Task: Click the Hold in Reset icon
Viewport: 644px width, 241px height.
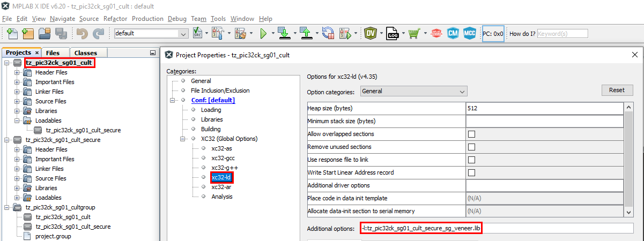Action: pyautogui.click(x=327, y=33)
